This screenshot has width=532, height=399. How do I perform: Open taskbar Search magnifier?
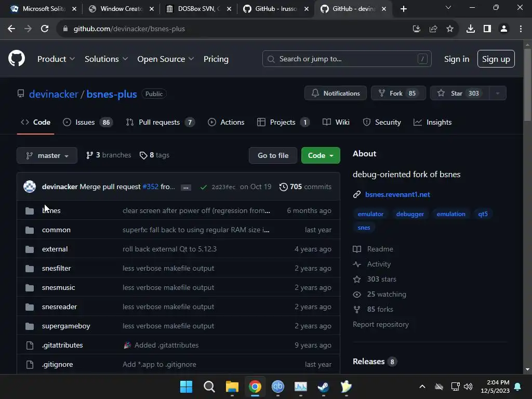click(209, 387)
